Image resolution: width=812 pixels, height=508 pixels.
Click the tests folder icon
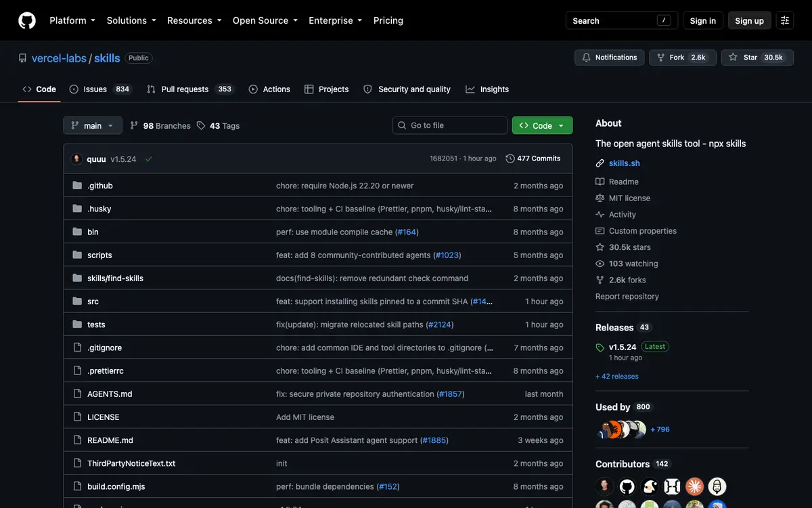coord(77,324)
